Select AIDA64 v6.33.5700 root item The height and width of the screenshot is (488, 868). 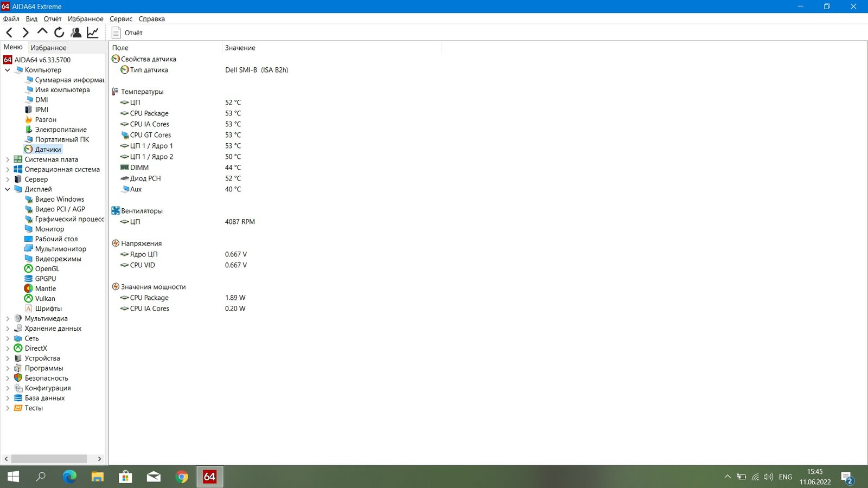[x=42, y=60]
